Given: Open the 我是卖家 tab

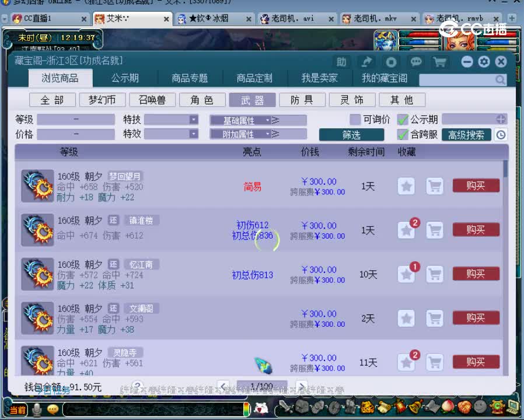Looking at the screenshot, I should click(319, 78).
